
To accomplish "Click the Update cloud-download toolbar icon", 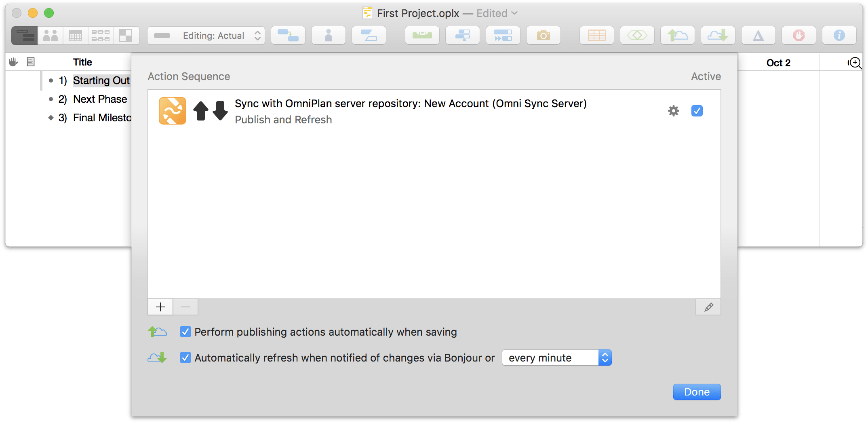I will (x=718, y=36).
